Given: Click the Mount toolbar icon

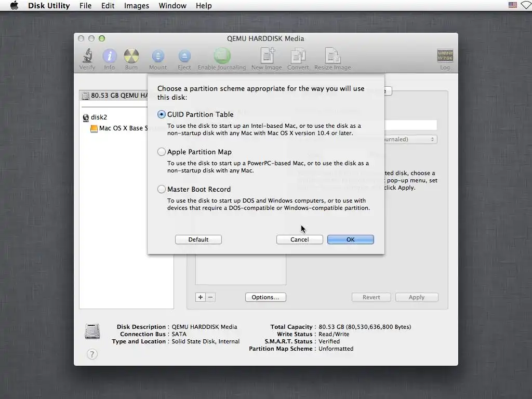Looking at the screenshot, I should (158, 56).
